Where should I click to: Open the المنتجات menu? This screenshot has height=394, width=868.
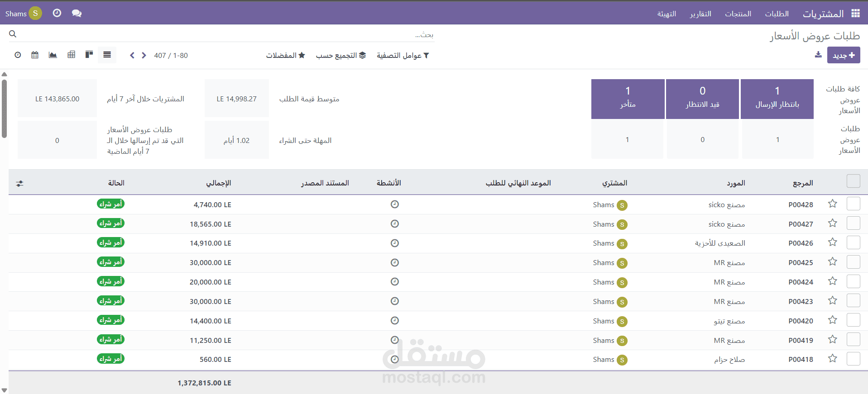tap(738, 14)
